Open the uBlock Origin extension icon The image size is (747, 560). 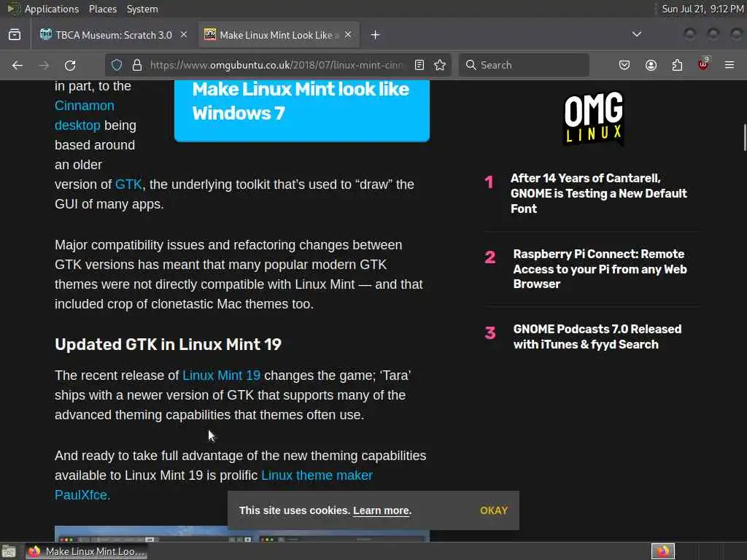click(x=703, y=64)
